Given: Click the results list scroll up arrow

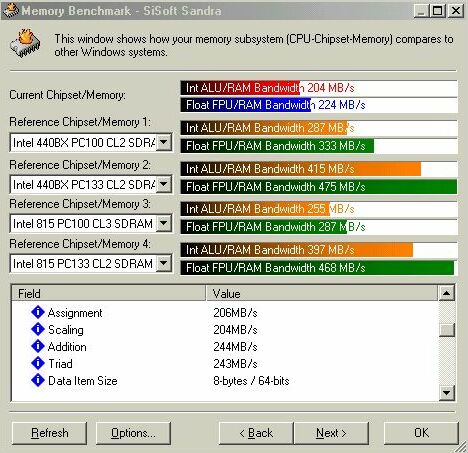Looking at the screenshot, I should pyautogui.click(x=447, y=293).
